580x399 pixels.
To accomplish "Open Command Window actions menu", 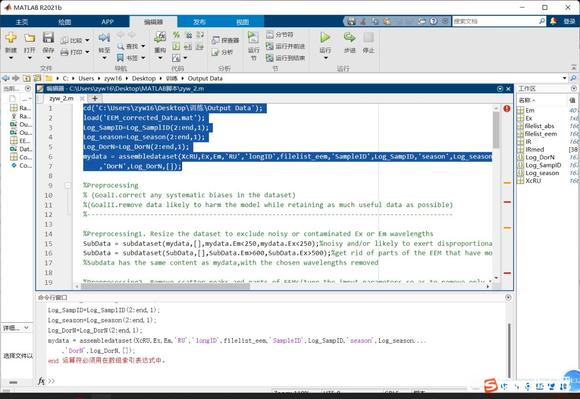I will 508,297.
